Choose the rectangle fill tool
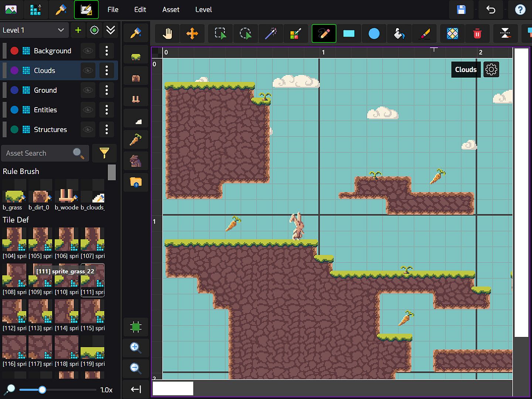532x399 pixels. click(349, 34)
